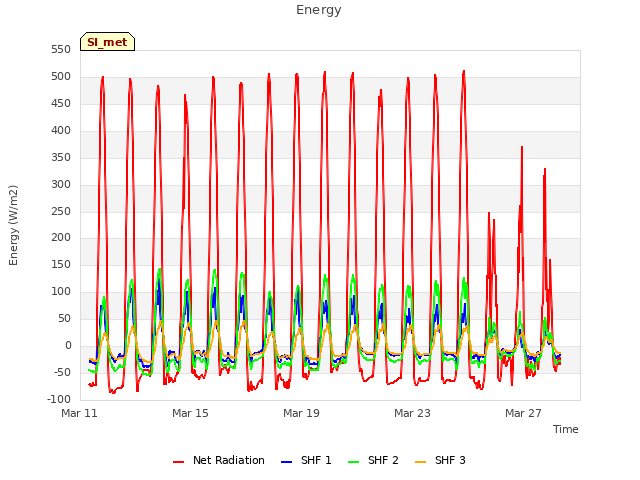
Task: Click the 100 y-axis label
Action: (61, 291)
